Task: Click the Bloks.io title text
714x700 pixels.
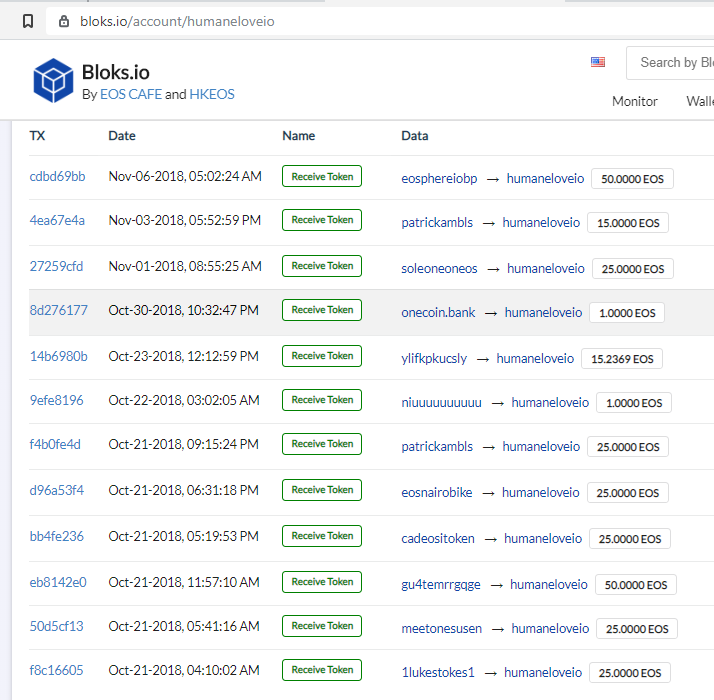Action: point(116,72)
